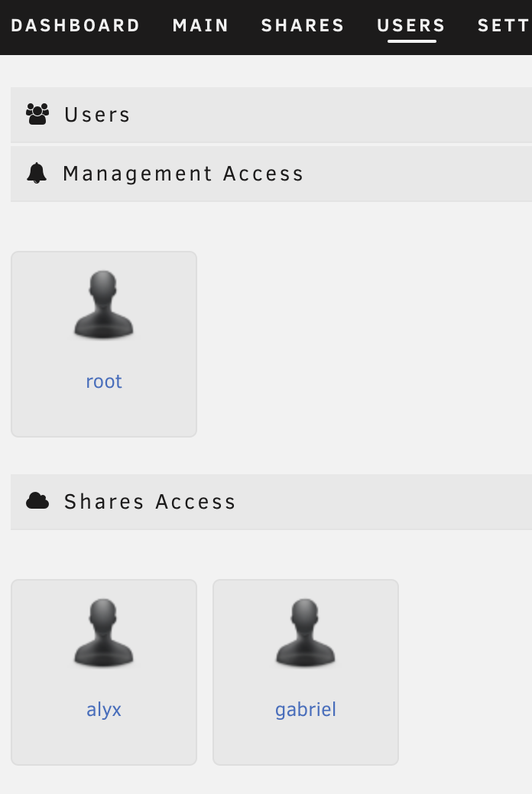Viewport: 532px width, 794px height.
Task: Click the root user avatar icon
Action: [x=104, y=304]
